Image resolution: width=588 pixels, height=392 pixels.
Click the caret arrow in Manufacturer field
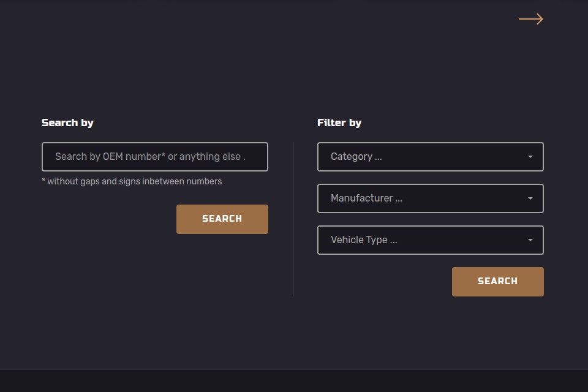[530, 198]
